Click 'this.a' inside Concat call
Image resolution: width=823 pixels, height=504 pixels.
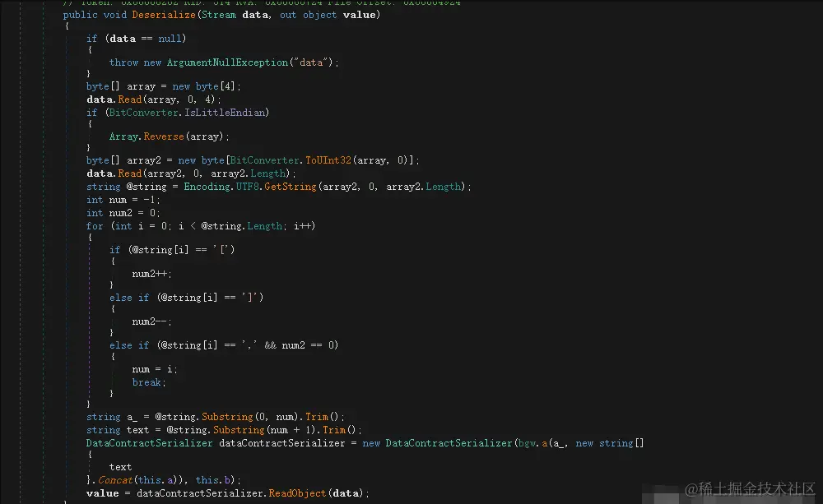[x=155, y=480]
